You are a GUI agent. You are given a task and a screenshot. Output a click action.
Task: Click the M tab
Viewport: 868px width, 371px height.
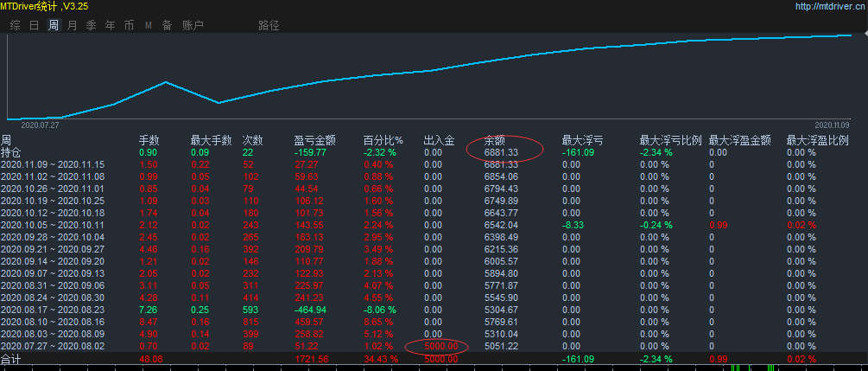[149, 25]
